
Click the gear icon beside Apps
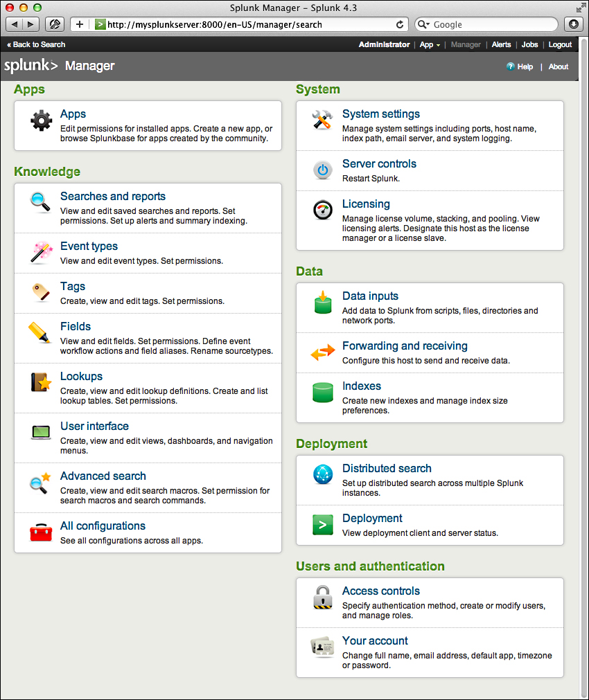pyautogui.click(x=41, y=120)
